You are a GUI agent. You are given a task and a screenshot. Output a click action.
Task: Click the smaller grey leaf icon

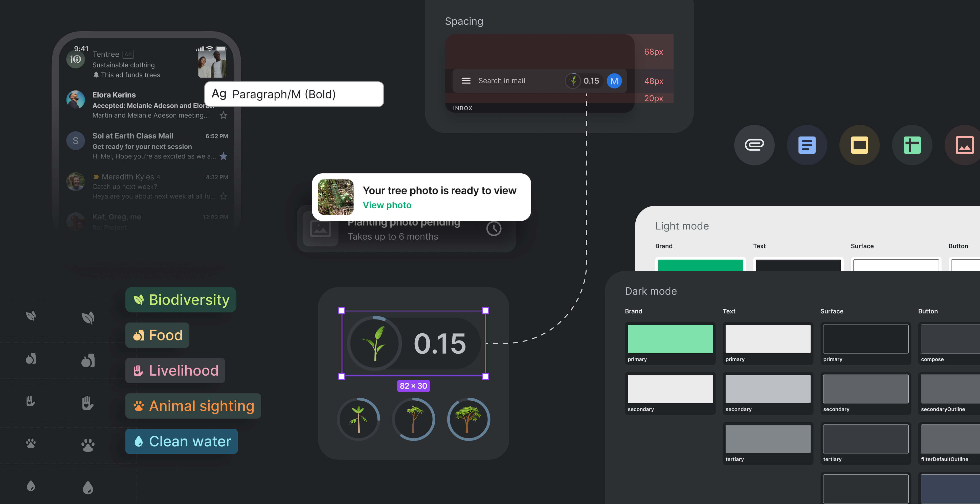[31, 316]
